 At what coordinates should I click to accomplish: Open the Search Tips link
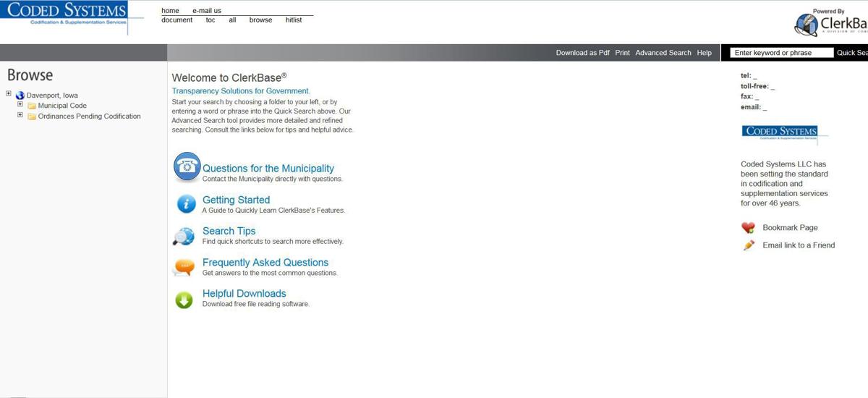pyautogui.click(x=229, y=231)
